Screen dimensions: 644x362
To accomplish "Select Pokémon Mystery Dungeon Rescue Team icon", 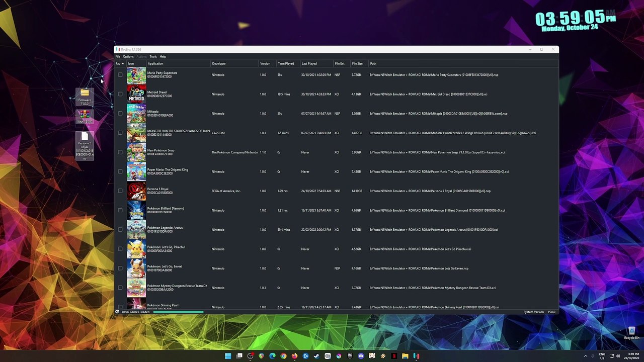I will tap(136, 288).
